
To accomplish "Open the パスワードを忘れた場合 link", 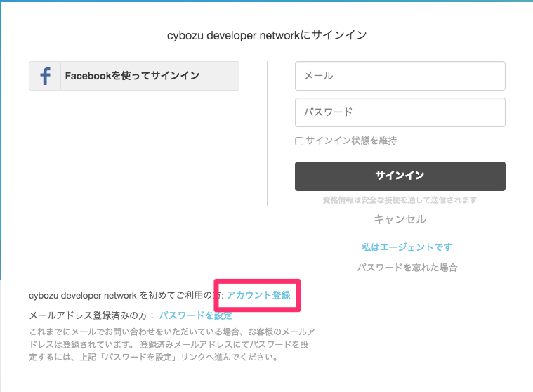I will coord(407,268).
